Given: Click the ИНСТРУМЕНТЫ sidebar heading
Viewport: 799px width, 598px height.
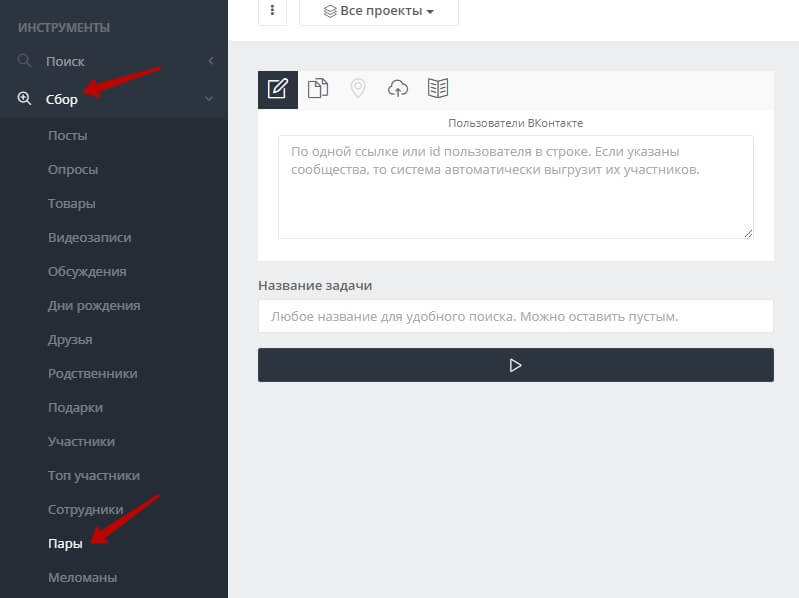Looking at the screenshot, I should pyautogui.click(x=64, y=28).
